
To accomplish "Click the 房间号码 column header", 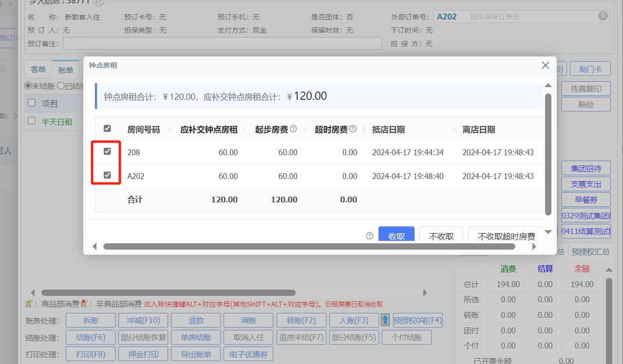I will [144, 129].
